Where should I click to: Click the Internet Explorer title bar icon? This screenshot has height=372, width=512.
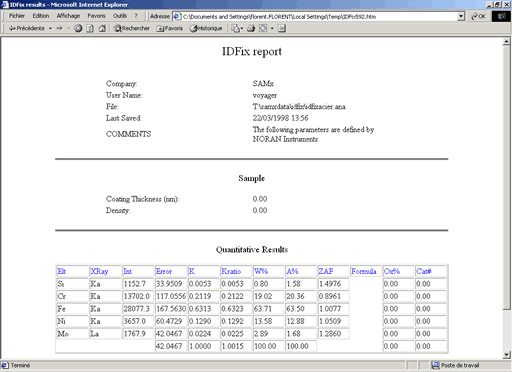pos(5,4)
